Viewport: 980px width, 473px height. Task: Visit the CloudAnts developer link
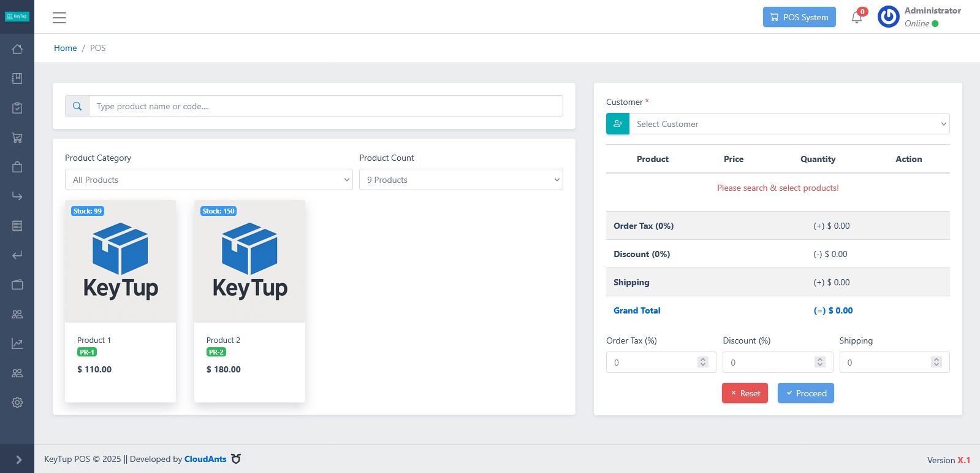pyautogui.click(x=205, y=459)
